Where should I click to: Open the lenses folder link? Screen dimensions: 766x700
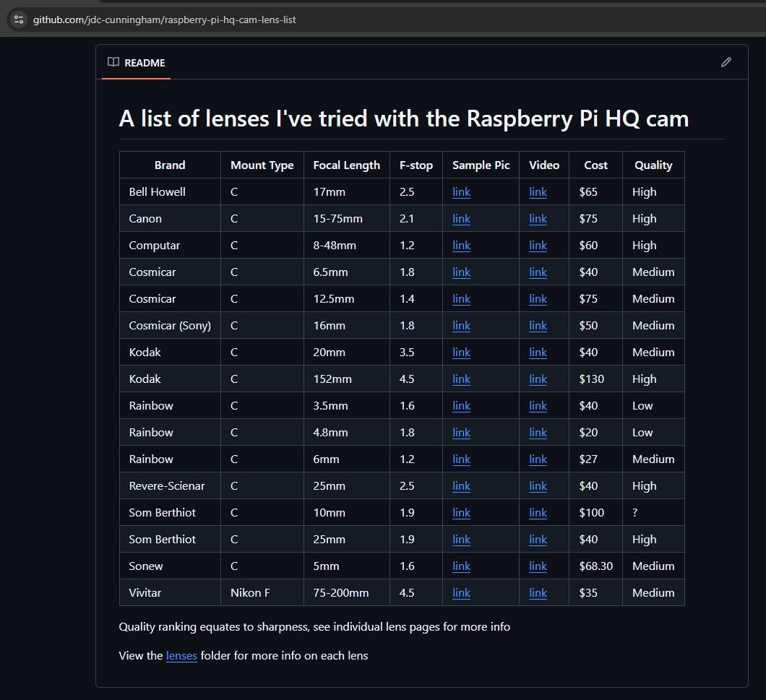point(181,656)
